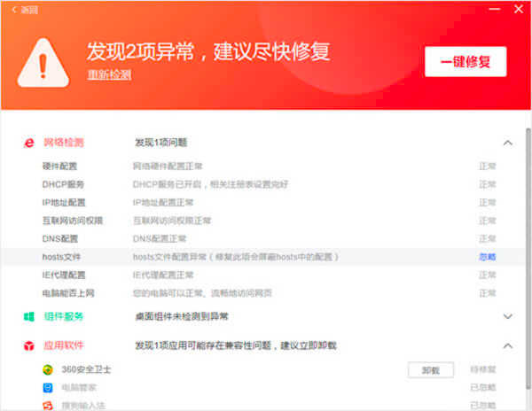Click the 正常 status on the 硬件配置 row
Image resolution: width=532 pixels, height=411 pixels.
(x=487, y=167)
